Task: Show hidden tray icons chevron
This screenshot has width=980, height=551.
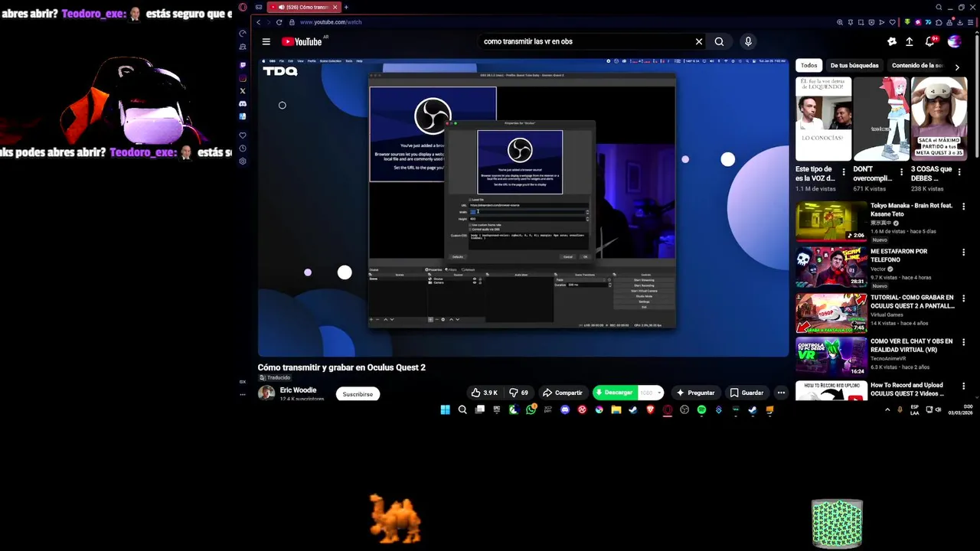Action: (887, 410)
